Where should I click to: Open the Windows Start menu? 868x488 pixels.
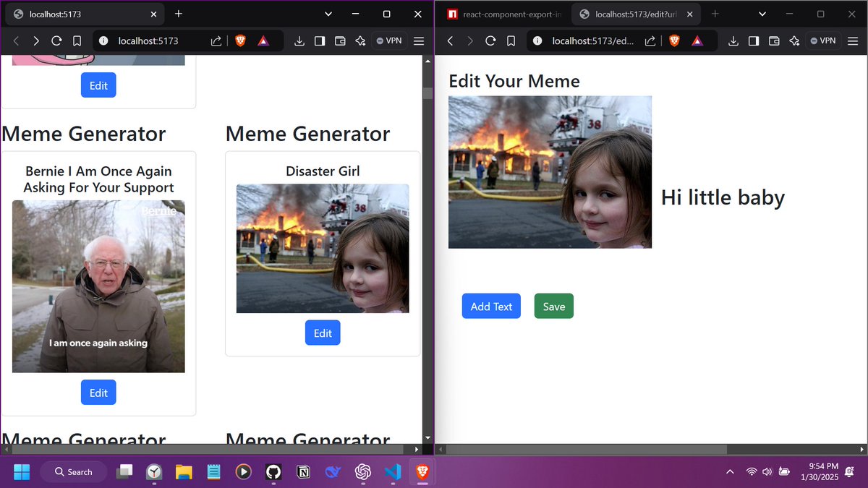(x=22, y=472)
